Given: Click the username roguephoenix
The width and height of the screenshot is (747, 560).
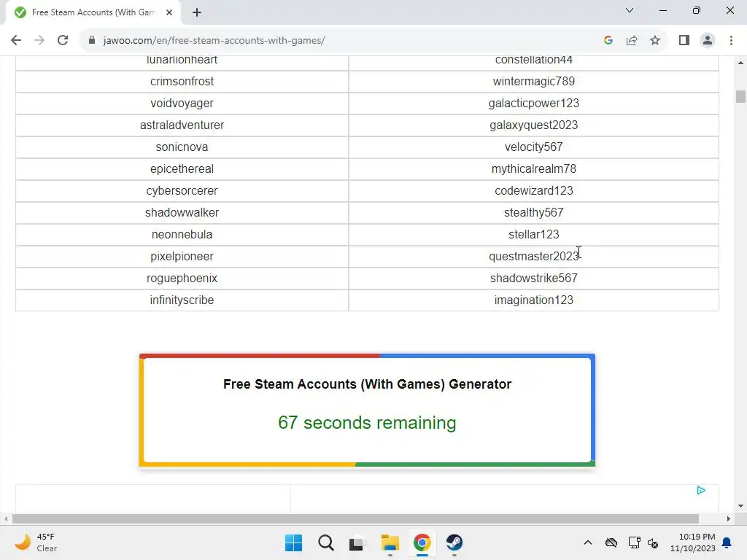Looking at the screenshot, I should [x=182, y=279].
